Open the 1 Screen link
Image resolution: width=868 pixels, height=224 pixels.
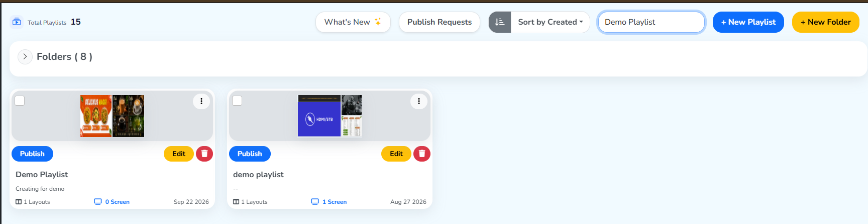coord(335,202)
